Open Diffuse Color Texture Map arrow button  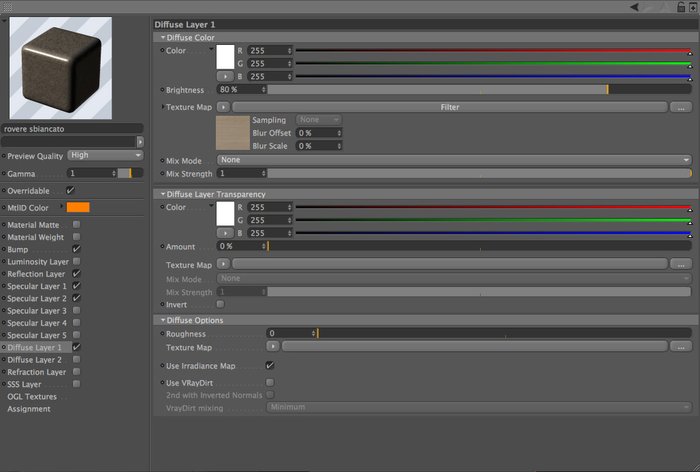point(223,107)
